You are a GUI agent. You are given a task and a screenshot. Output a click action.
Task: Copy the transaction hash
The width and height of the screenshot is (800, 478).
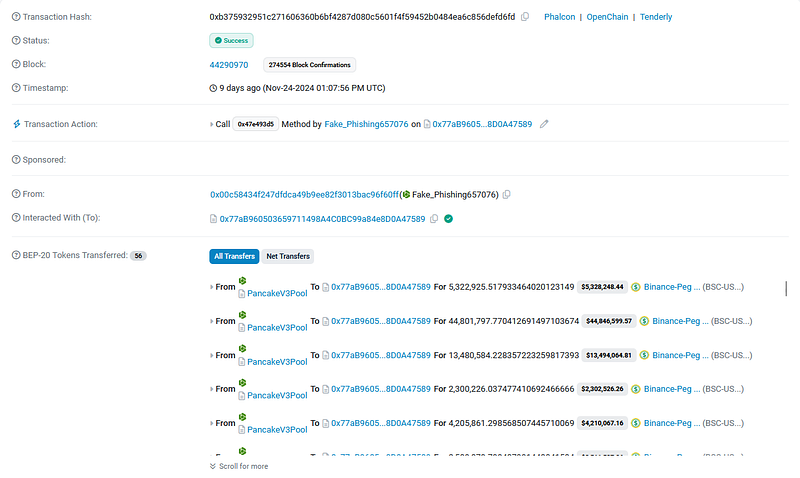(x=525, y=17)
